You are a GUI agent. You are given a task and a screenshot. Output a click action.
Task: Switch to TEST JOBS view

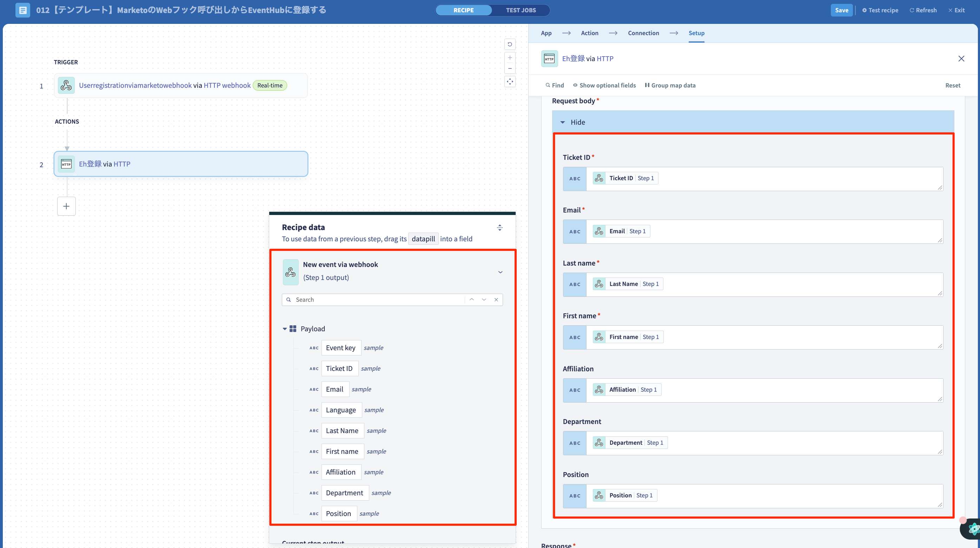click(521, 10)
